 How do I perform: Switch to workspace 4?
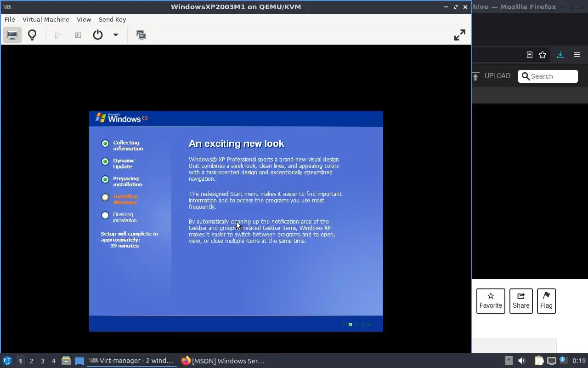point(53,361)
